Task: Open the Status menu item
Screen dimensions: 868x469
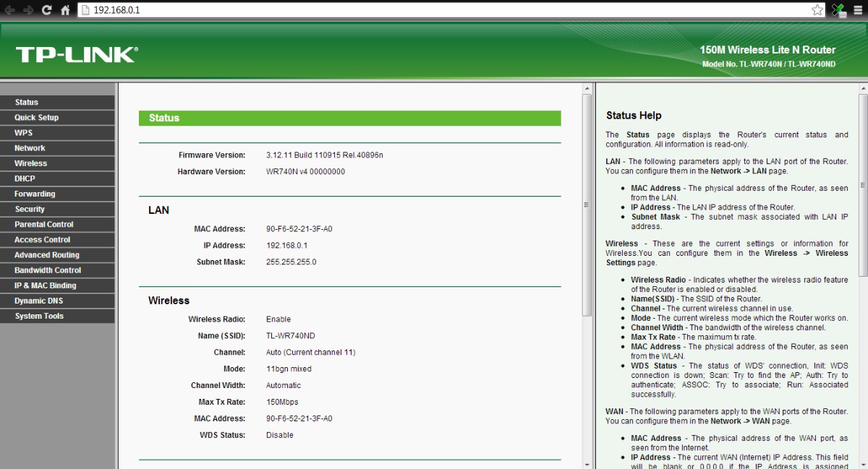Action: [57, 103]
